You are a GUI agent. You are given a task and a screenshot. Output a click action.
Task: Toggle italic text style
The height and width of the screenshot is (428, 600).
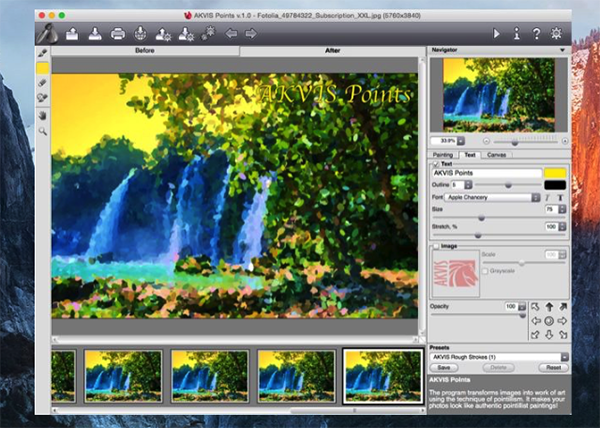click(548, 197)
